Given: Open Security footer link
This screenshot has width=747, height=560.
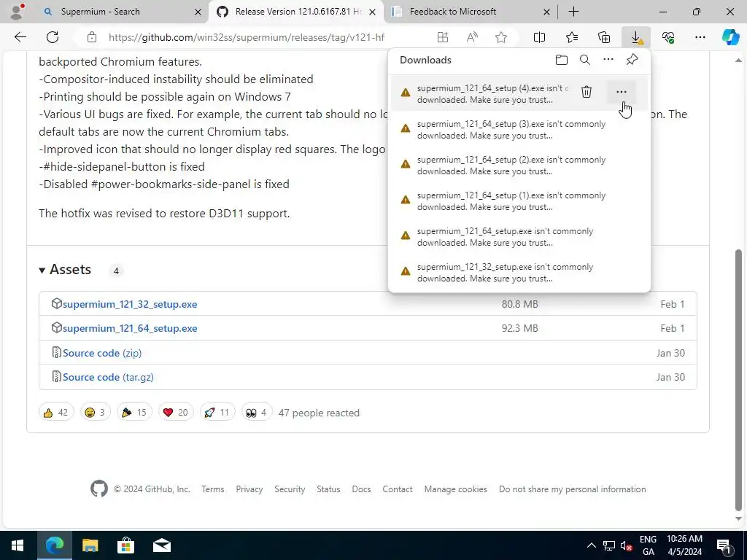Looking at the screenshot, I should click(x=290, y=489).
